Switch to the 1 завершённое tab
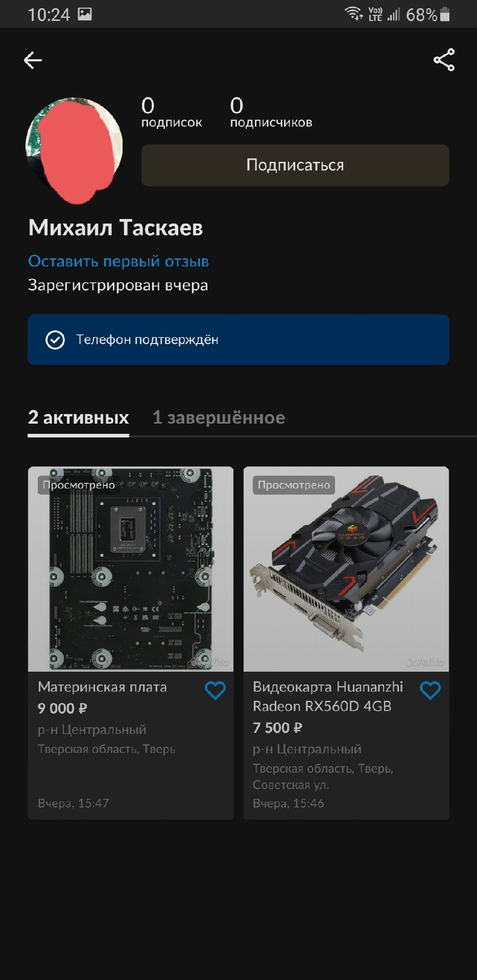Image resolution: width=477 pixels, height=980 pixels. [219, 418]
